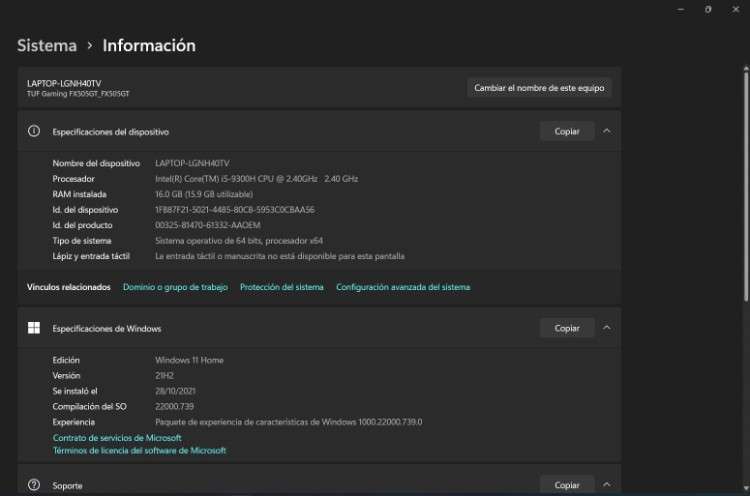The image size is (750, 496).
Task: Open Configuración avanzada del sistema link
Action: click(x=403, y=287)
